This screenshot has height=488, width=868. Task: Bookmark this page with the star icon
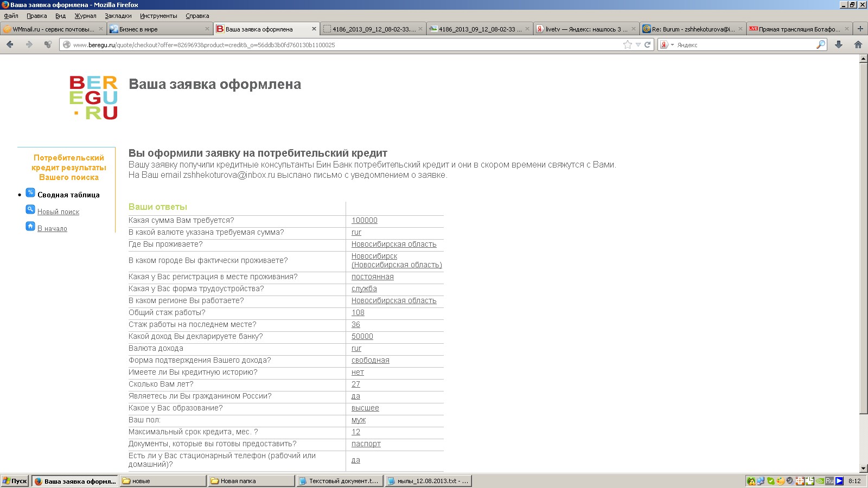(x=628, y=44)
